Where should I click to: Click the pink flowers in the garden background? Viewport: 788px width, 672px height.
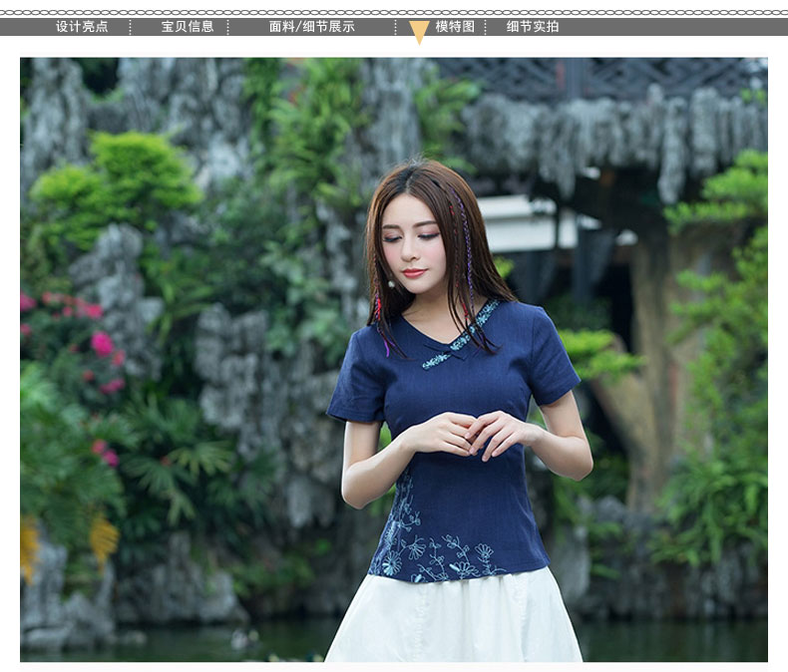[102, 344]
